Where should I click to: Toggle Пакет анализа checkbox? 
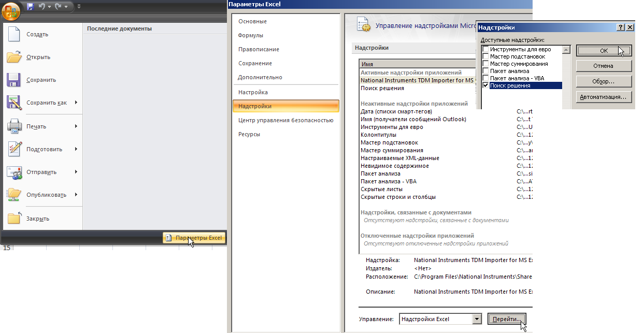click(485, 71)
